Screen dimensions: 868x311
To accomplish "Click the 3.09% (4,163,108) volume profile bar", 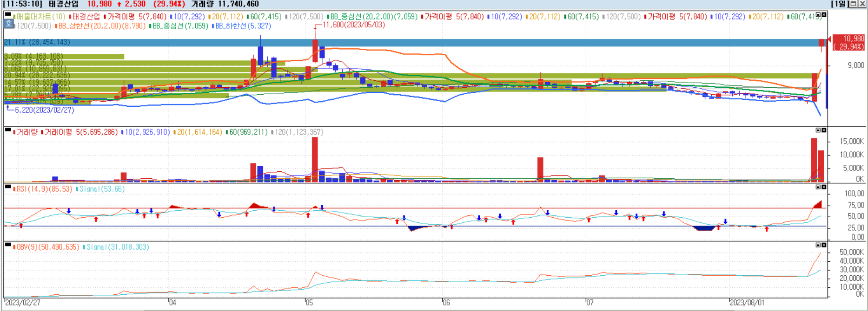I will [64, 57].
